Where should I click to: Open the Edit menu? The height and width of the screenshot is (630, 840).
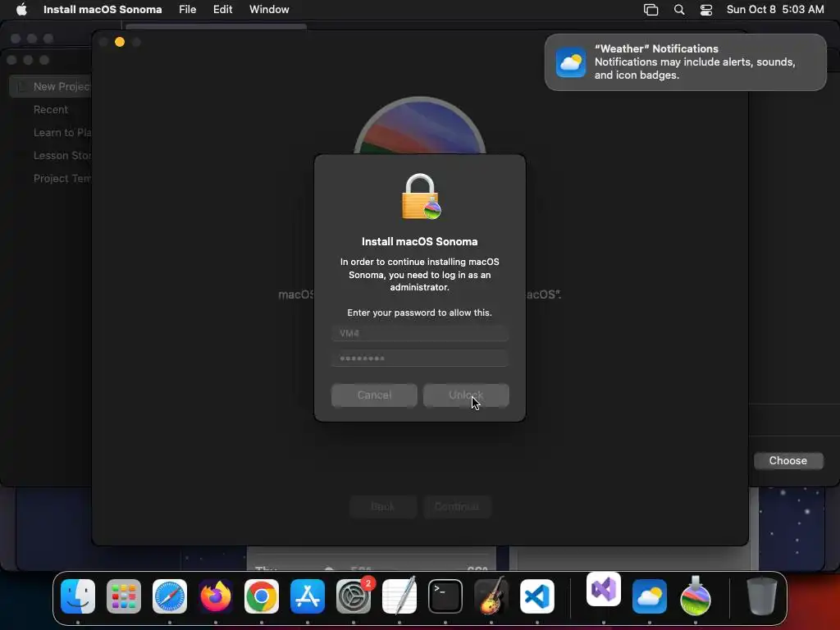222,9
